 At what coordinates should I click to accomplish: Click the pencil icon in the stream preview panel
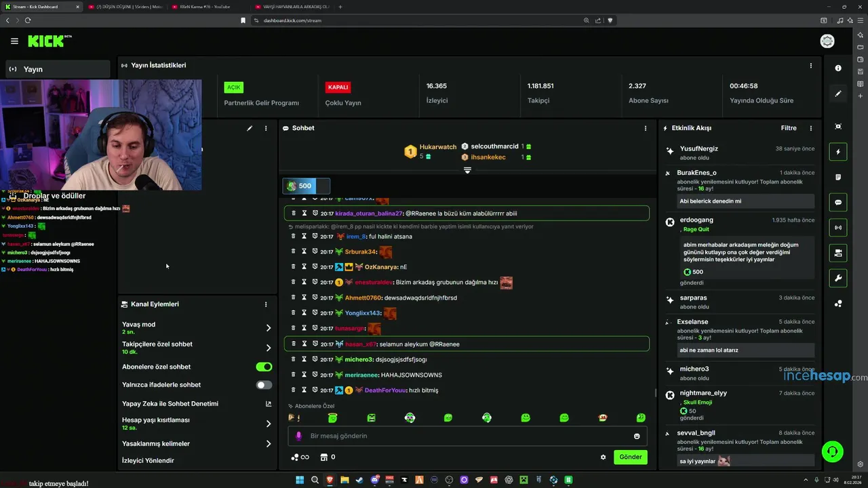(x=250, y=128)
